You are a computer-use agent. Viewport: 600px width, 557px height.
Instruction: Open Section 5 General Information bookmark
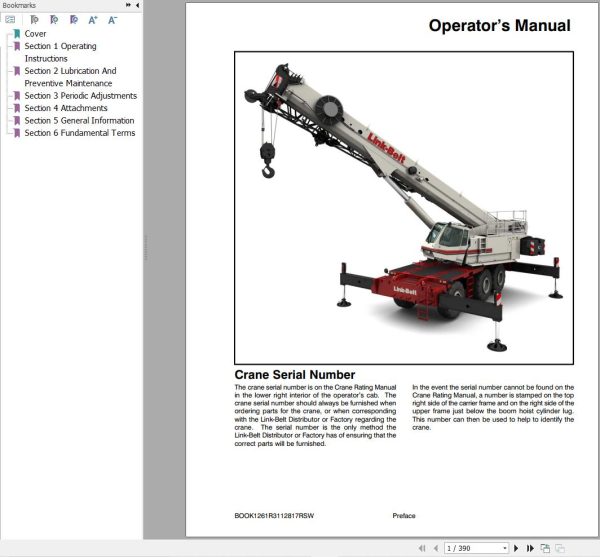coord(79,121)
